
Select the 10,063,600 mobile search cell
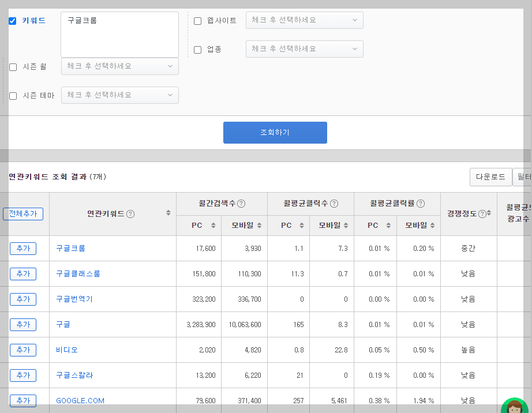[245, 325]
